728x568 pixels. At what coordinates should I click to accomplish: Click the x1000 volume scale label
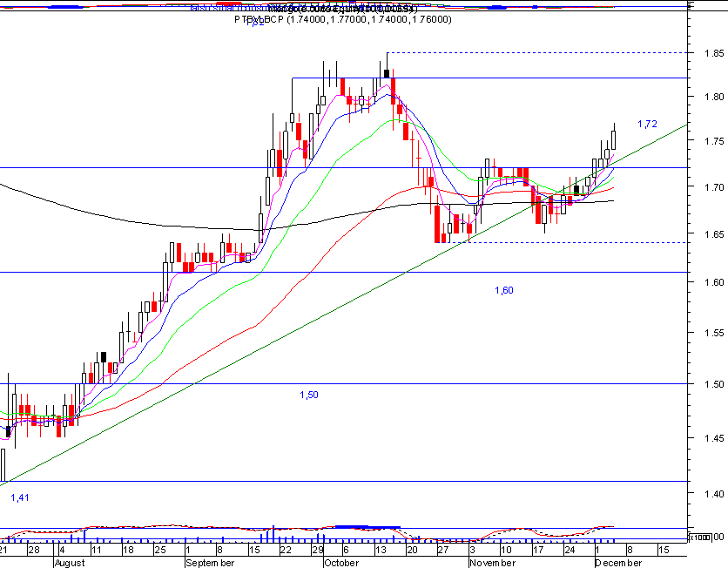[x=699, y=538]
